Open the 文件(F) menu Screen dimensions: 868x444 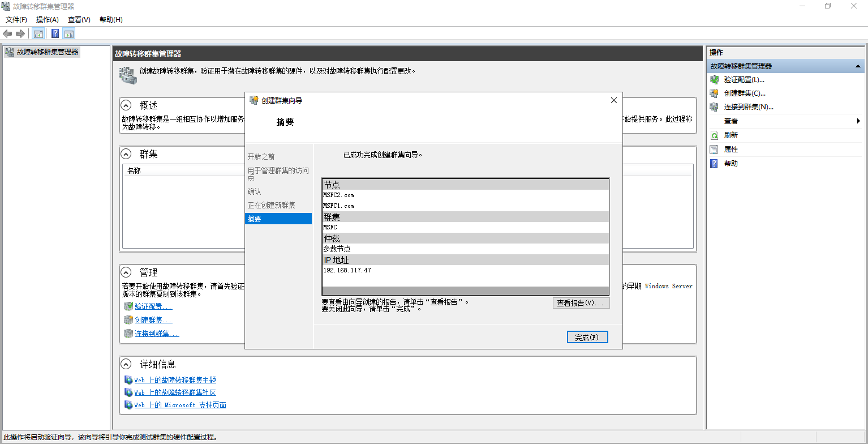(16, 20)
